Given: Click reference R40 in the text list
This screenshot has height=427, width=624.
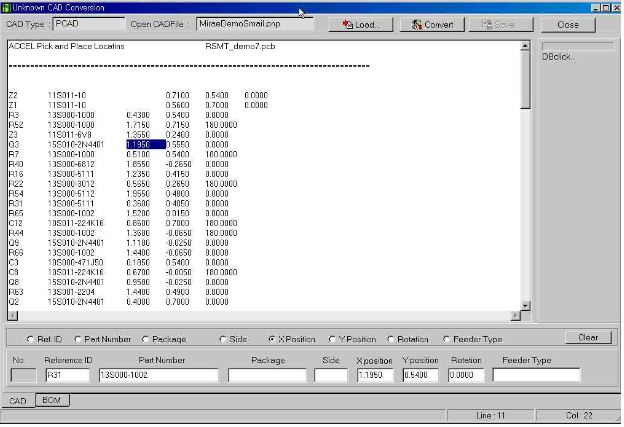Looking at the screenshot, I should [x=16, y=164].
